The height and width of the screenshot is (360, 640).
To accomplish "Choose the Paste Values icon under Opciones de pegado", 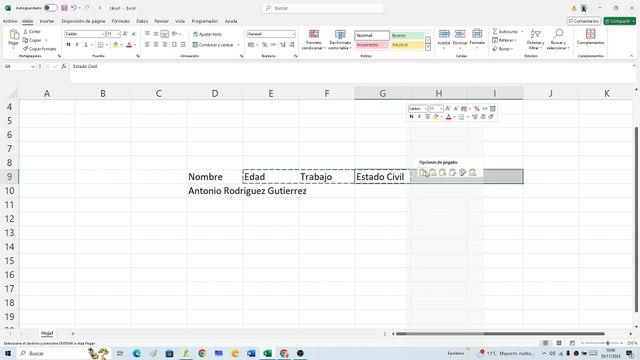I will pyautogui.click(x=433, y=172).
